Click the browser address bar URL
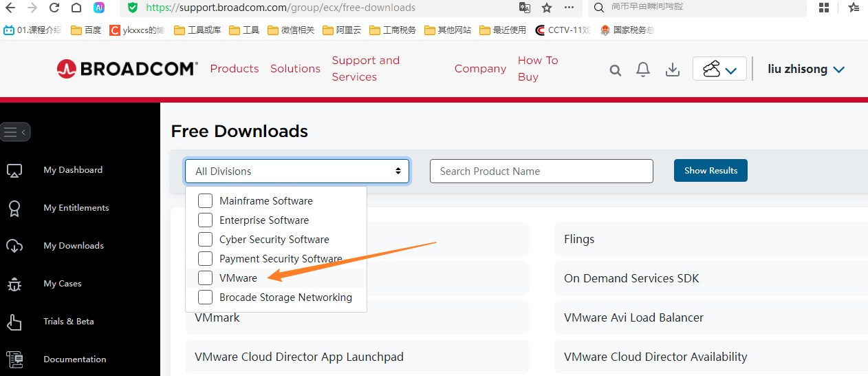 click(x=281, y=8)
